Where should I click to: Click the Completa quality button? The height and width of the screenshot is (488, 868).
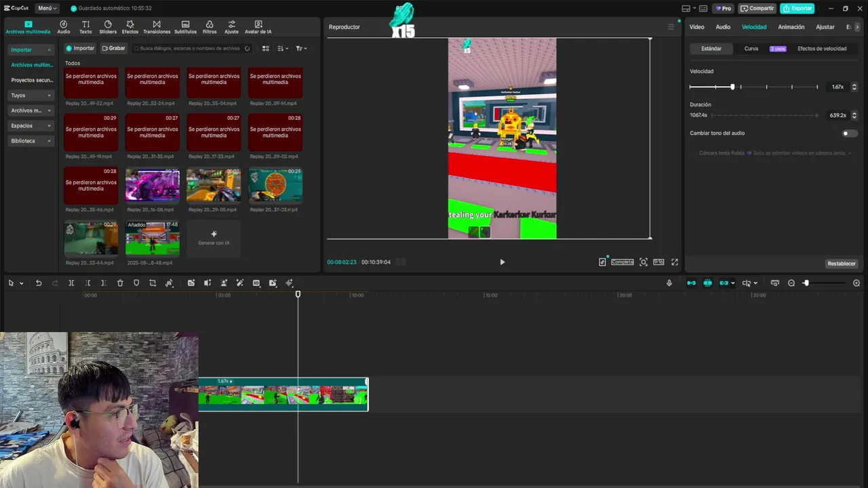[622, 262]
